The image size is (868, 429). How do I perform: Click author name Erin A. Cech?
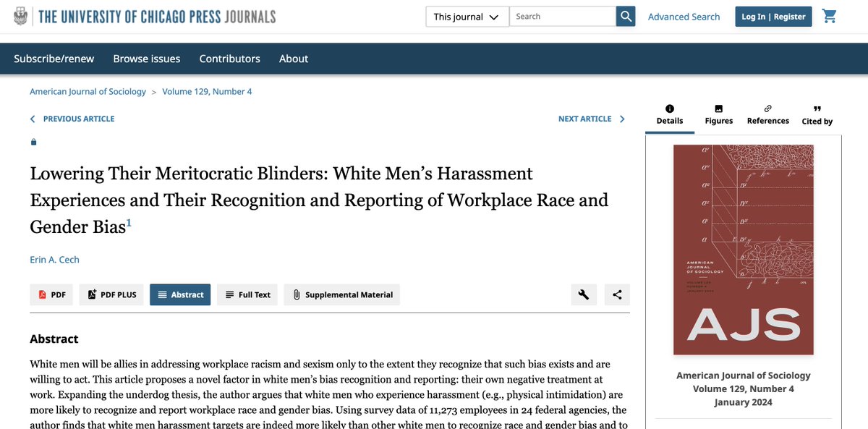pyautogui.click(x=55, y=259)
